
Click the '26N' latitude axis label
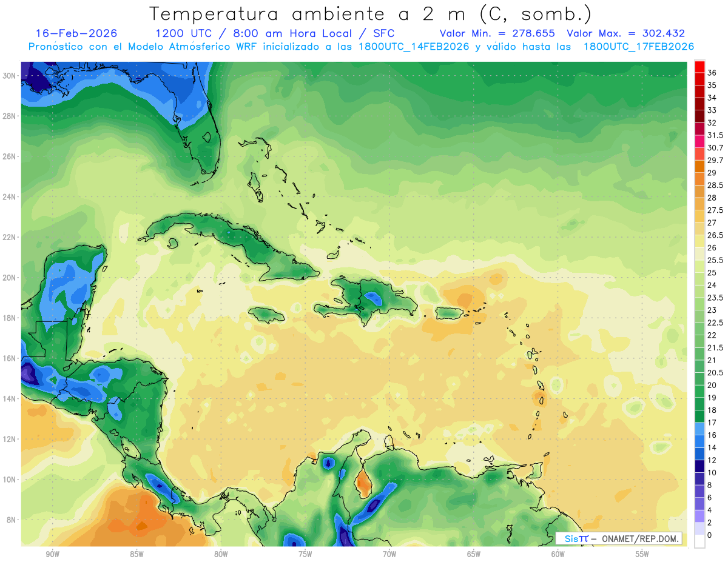[x=9, y=156]
